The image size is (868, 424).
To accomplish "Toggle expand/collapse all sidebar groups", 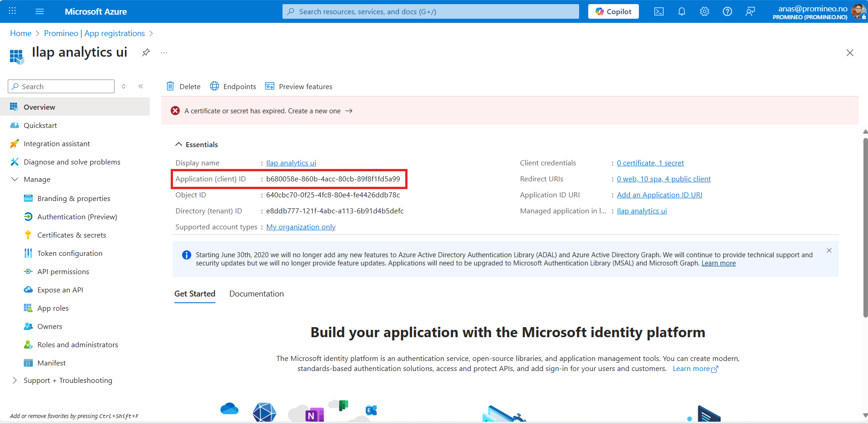I will click(x=124, y=86).
